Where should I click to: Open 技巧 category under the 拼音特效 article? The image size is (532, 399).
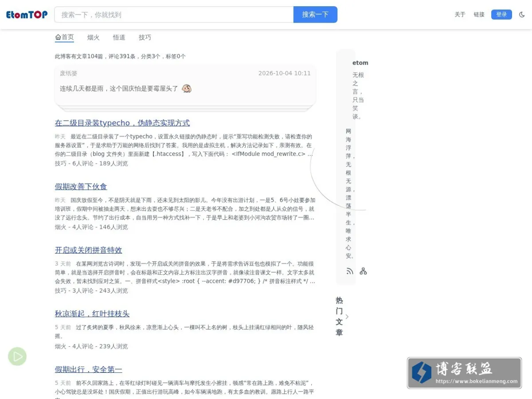[x=60, y=291]
